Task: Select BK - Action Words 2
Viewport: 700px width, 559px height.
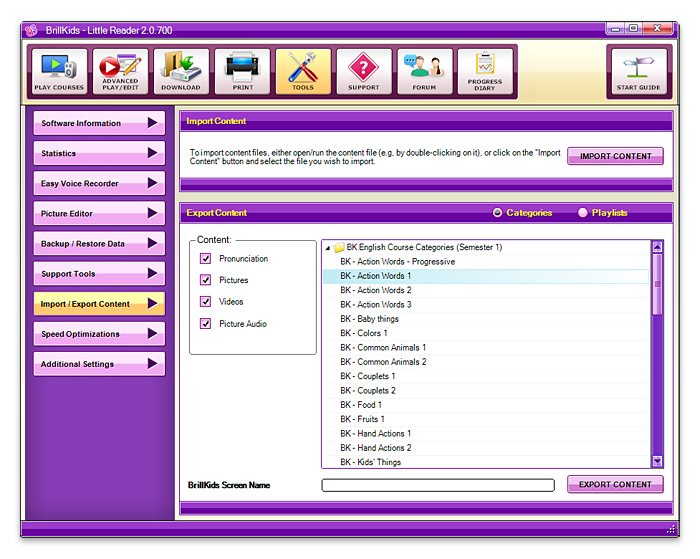Action: tap(486, 290)
